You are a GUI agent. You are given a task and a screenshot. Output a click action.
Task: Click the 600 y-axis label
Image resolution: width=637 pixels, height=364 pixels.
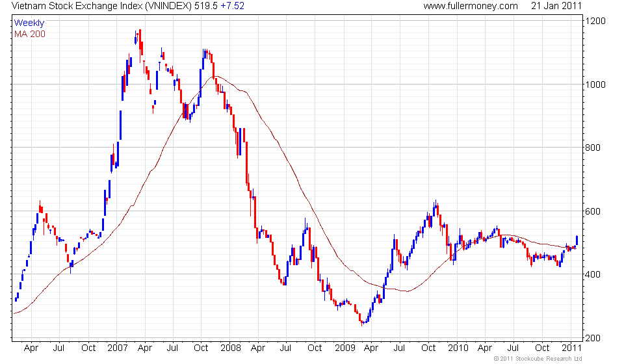(593, 211)
